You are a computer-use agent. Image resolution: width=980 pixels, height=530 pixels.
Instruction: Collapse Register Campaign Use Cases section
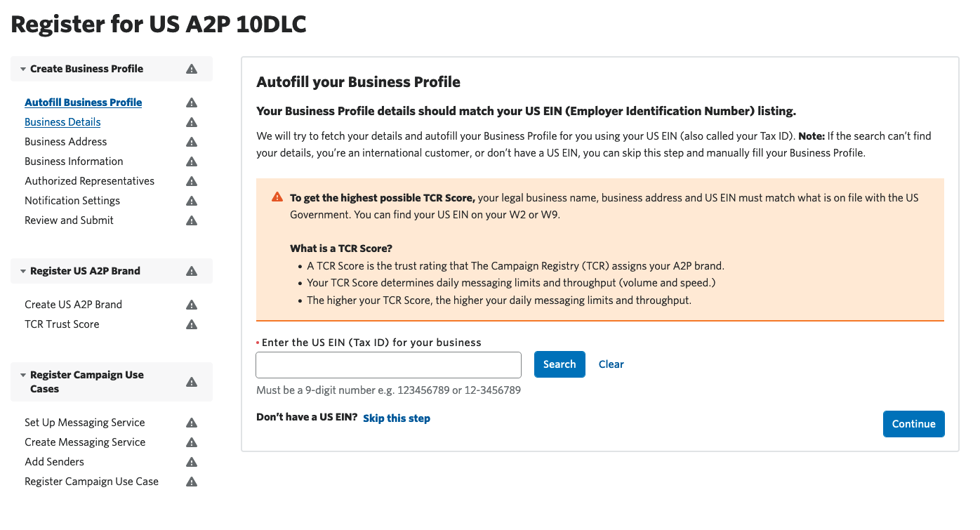[x=23, y=375]
